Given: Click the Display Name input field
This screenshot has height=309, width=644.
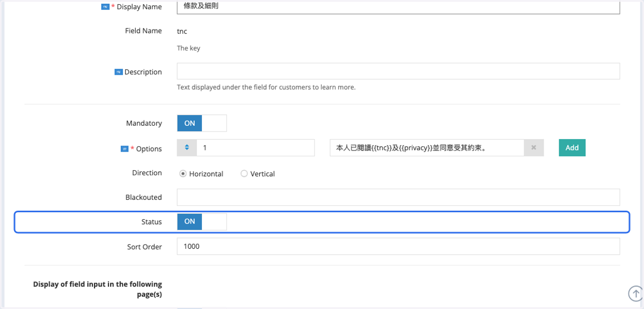Looking at the screenshot, I should (x=398, y=7).
